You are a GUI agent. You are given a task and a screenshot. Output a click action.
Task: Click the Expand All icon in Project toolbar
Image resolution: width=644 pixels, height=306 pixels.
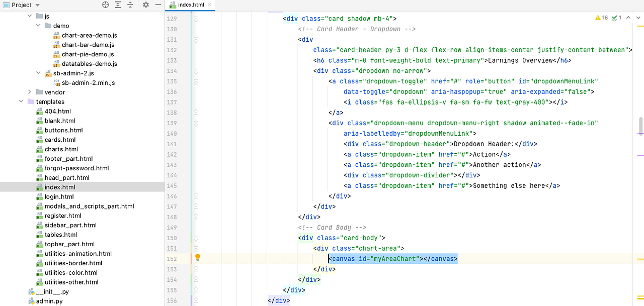click(x=118, y=5)
